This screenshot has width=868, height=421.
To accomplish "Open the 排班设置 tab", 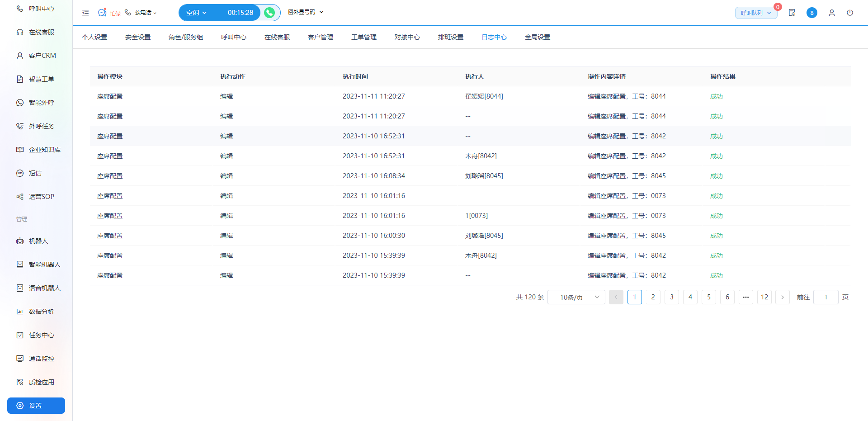I will pos(451,37).
